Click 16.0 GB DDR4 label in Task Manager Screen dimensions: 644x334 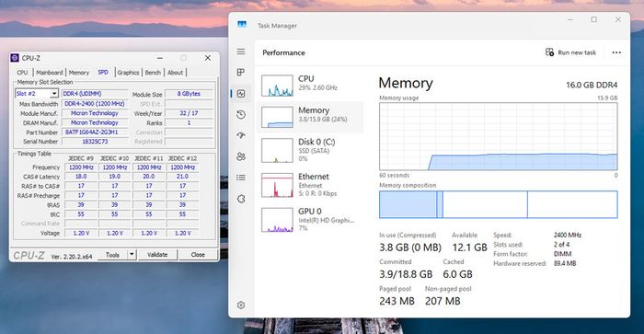click(x=592, y=85)
